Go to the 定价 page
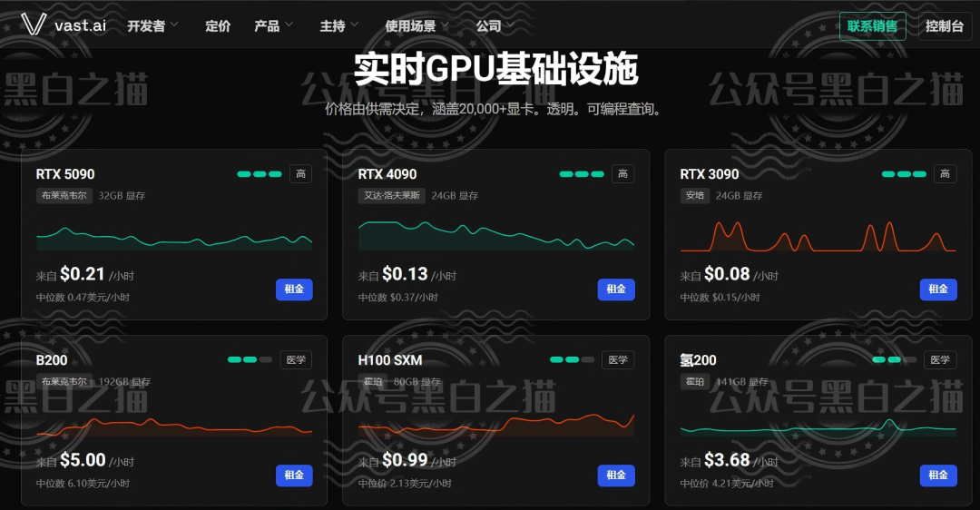980x510 pixels. 218,25
